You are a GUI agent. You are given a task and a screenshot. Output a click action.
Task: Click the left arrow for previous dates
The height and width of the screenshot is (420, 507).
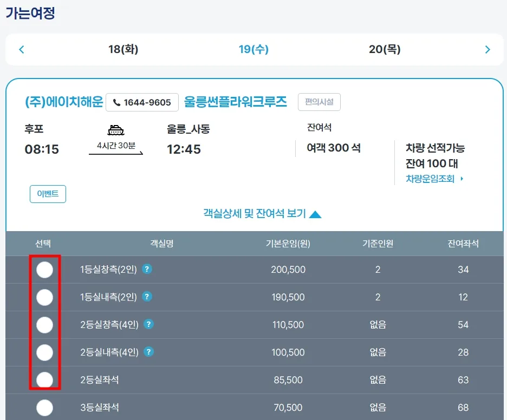(21, 49)
